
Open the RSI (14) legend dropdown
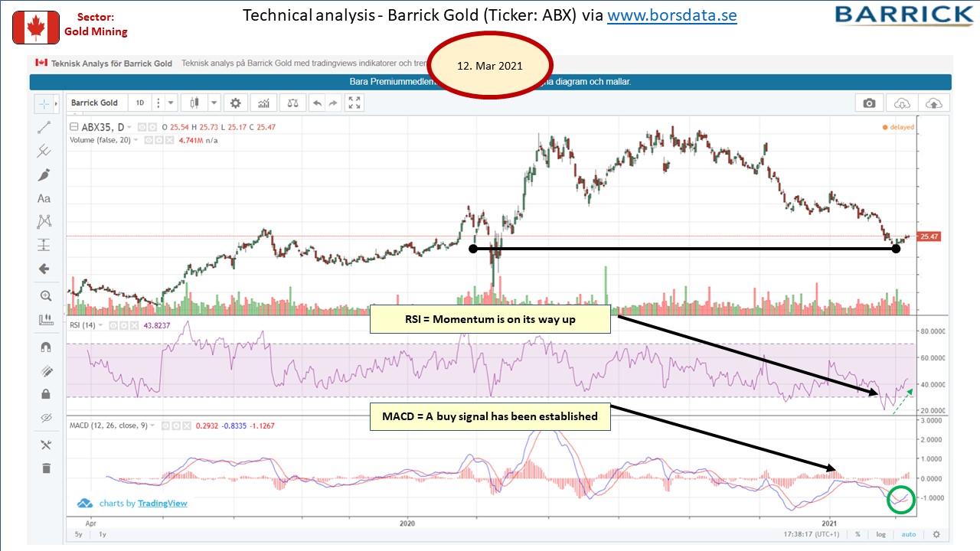pos(101,325)
